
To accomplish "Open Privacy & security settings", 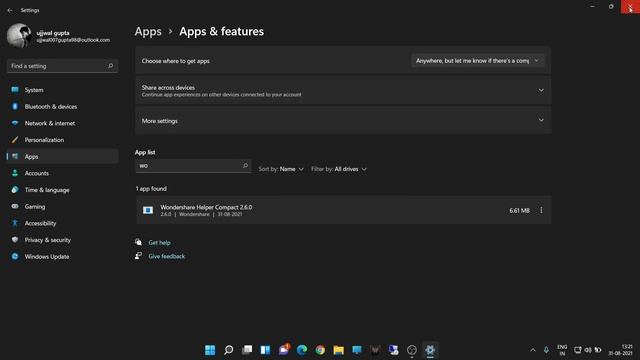I will coord(62,240).
